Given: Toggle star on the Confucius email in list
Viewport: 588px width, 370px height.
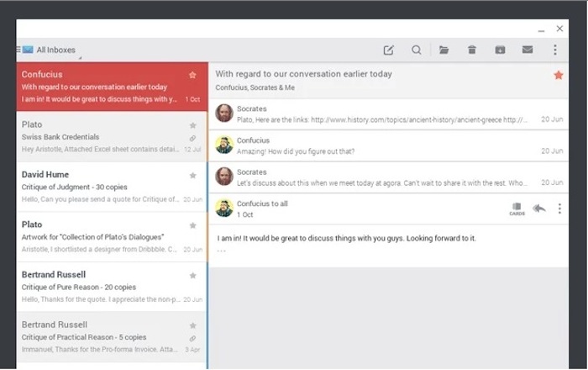Looking at the screenshot, I should coord(192,75).
